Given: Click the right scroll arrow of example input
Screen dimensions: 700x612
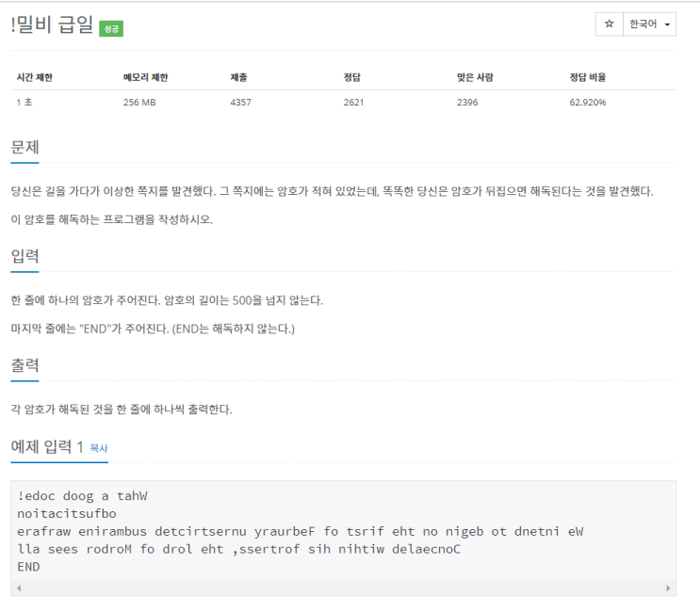Looking at the screenshot, I should click(x=668, y=588).
